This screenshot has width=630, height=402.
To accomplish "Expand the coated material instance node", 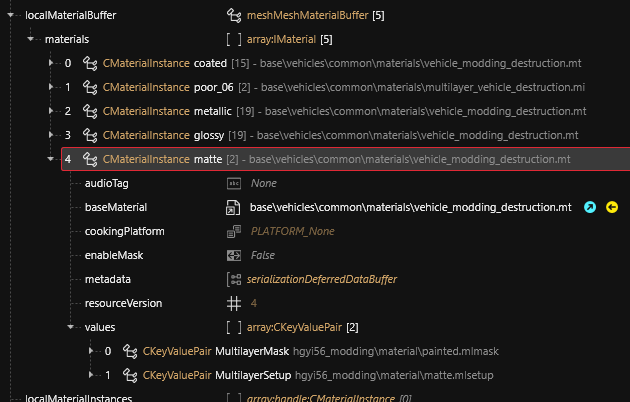I will 52,63.
